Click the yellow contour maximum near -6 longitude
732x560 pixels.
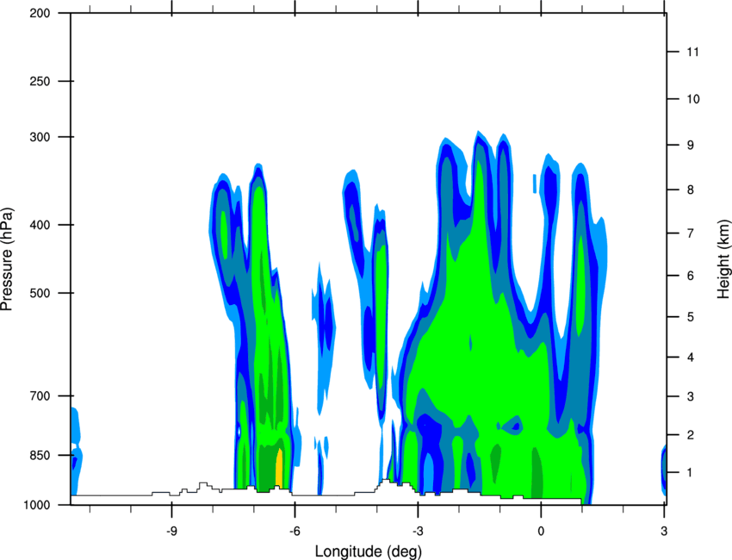[x=279, y=468]
